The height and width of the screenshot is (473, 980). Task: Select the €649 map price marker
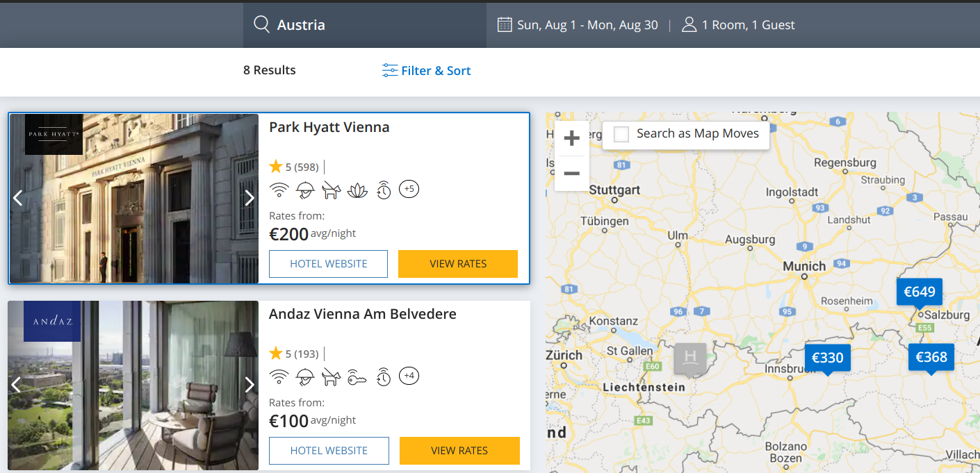coord(919,292)
